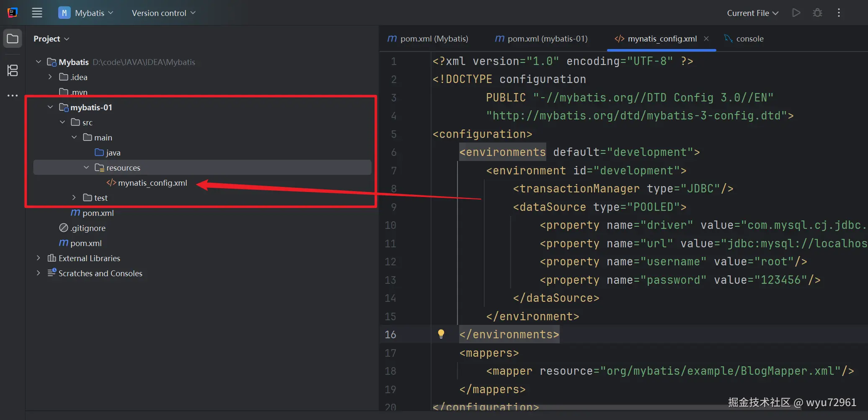Click the <environments tag on line 6
The image size is (868, 420).
click(x=503, y=152)
